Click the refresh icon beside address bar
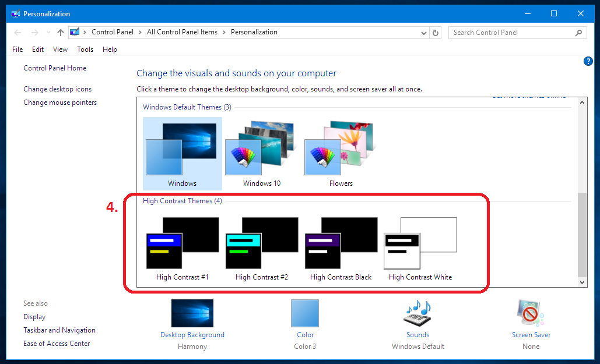 point(436,32)
